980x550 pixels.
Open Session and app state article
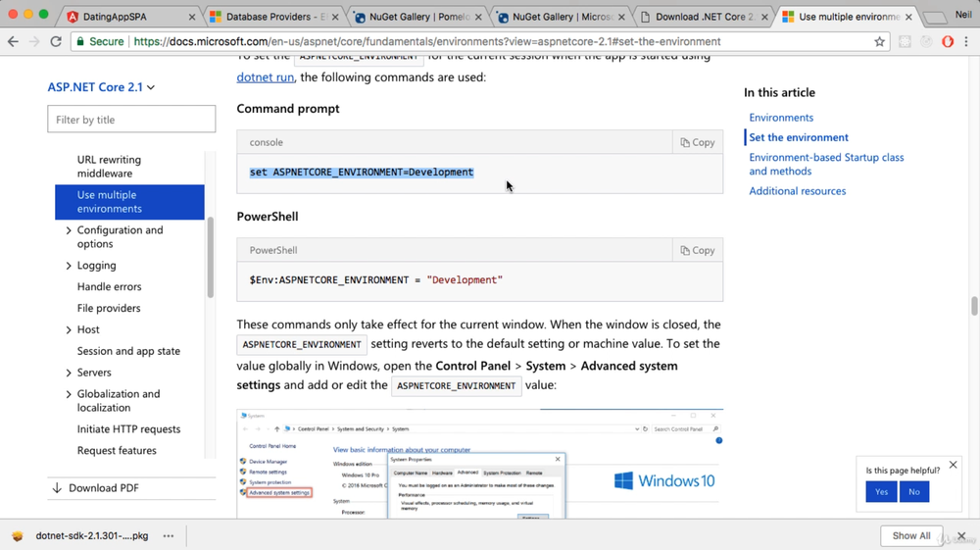pos(128,351)
